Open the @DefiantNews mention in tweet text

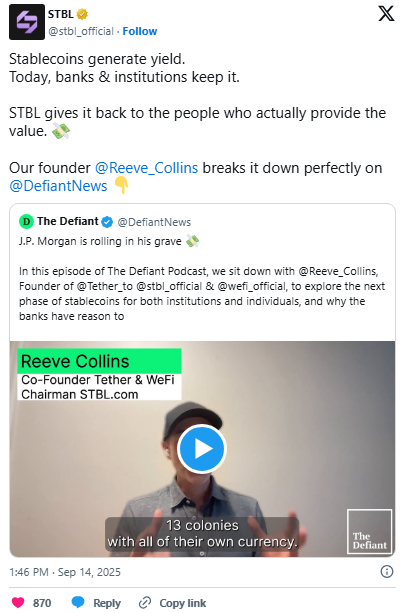[x=58, y=186]
